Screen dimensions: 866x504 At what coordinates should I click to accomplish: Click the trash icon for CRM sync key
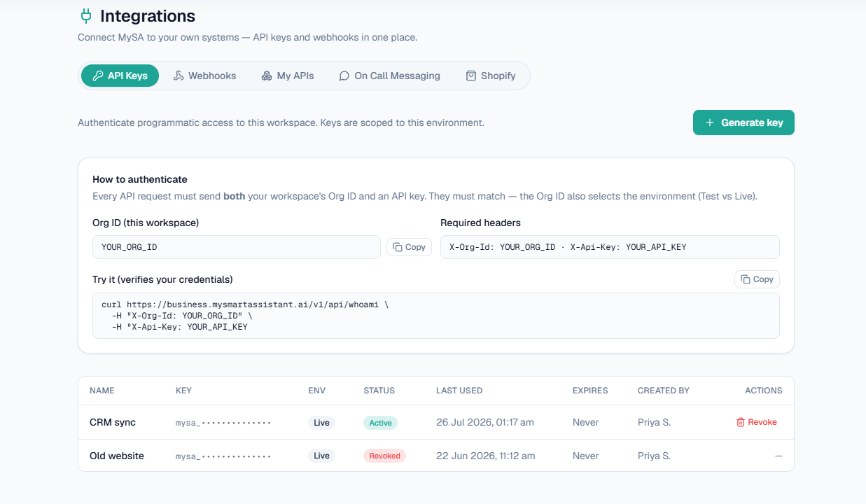(741, 422)
